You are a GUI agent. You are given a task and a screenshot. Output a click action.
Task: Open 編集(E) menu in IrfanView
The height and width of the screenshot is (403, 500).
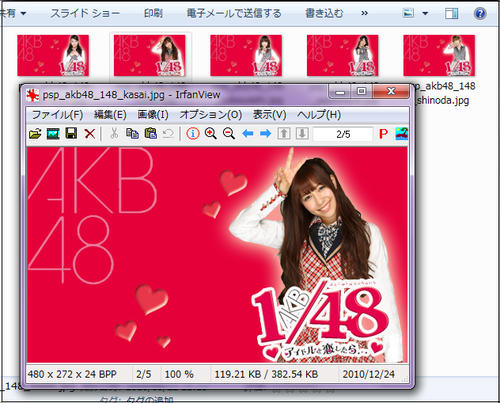pyautogui.click(x=110, y=115)
